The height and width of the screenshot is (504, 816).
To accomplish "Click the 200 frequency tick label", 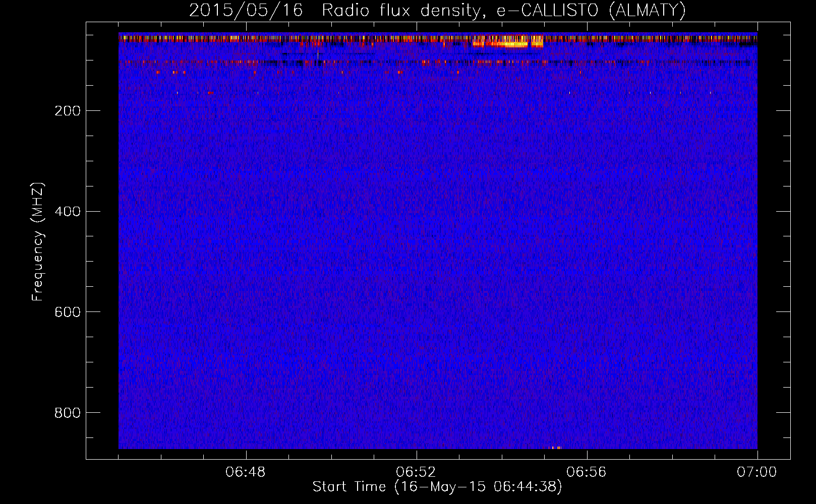I will 68,111.
